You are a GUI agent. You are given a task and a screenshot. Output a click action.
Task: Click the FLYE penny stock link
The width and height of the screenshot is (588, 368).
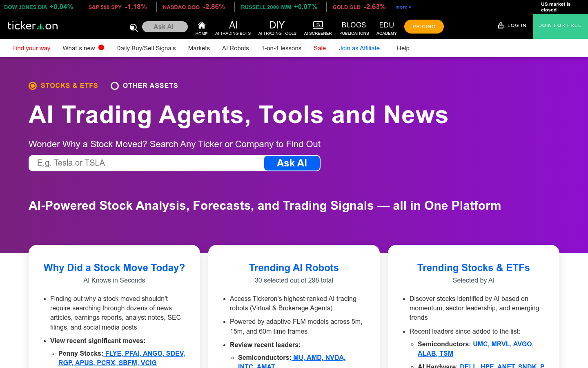[113, 353]
